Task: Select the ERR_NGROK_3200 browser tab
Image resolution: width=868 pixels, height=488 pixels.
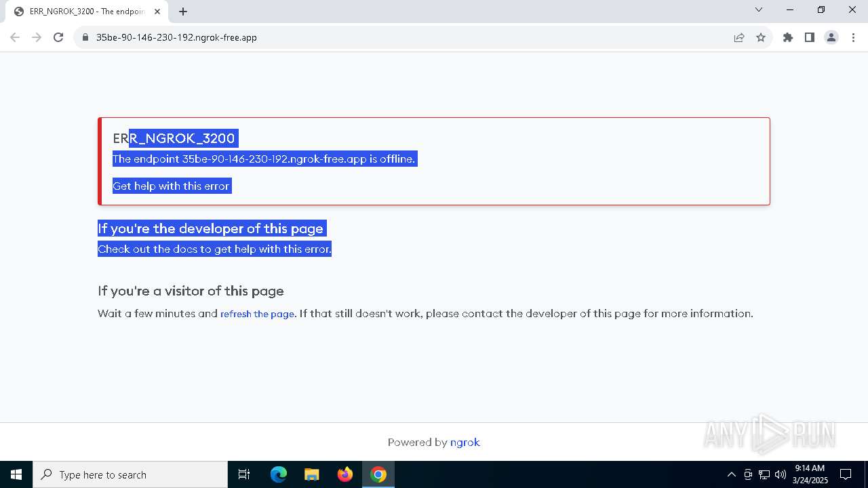Action: point(87,12)
